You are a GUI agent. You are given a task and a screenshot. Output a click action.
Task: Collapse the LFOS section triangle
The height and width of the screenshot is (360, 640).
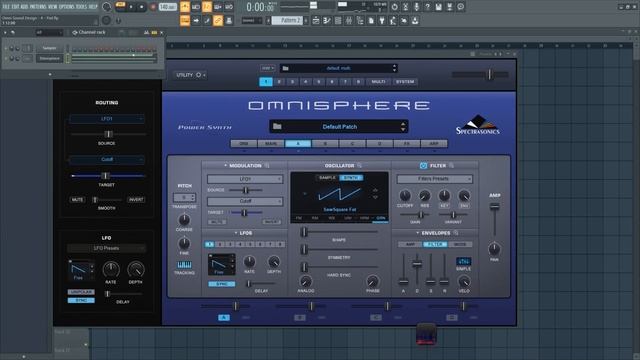click(236, 233)
